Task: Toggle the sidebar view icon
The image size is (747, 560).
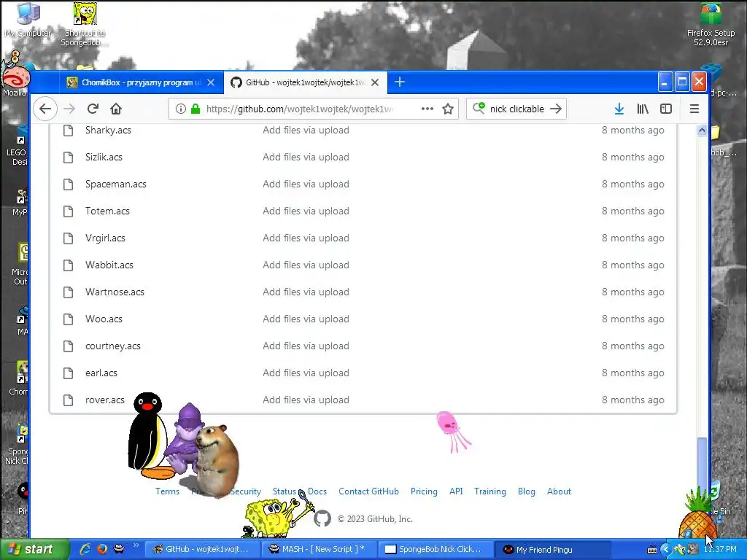Action: (666, 109)
